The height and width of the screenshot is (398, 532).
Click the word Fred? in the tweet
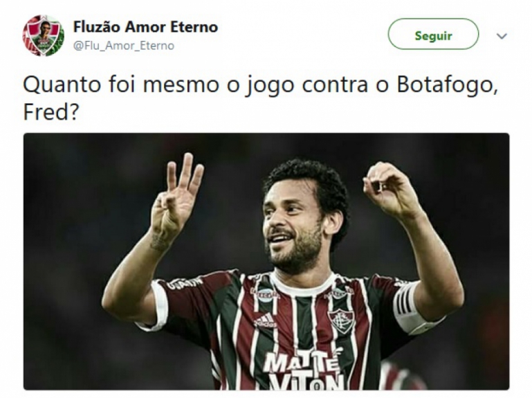[51, 111]
